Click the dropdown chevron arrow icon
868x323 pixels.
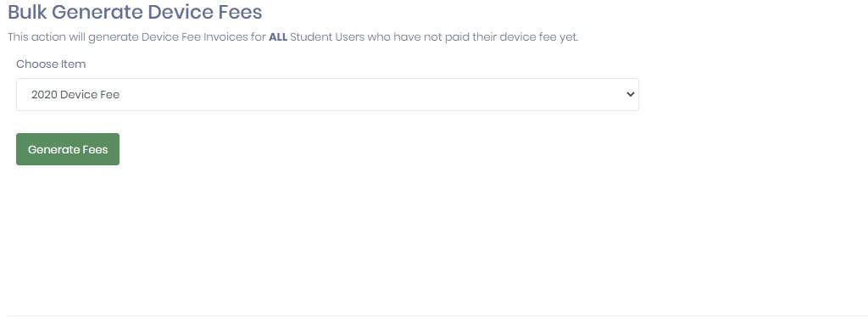[x=630, y=94]
